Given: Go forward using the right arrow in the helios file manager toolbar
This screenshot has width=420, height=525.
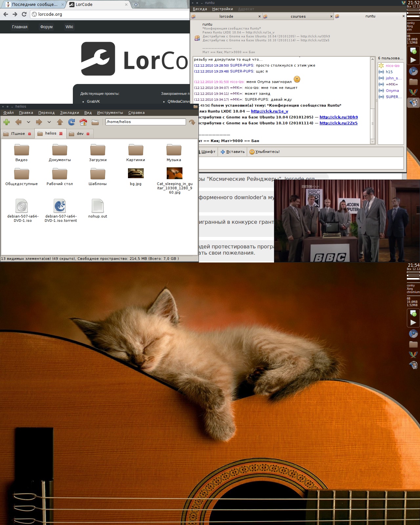Looking at the screenshot, I should pyautogui.click(x=39, y=122).
